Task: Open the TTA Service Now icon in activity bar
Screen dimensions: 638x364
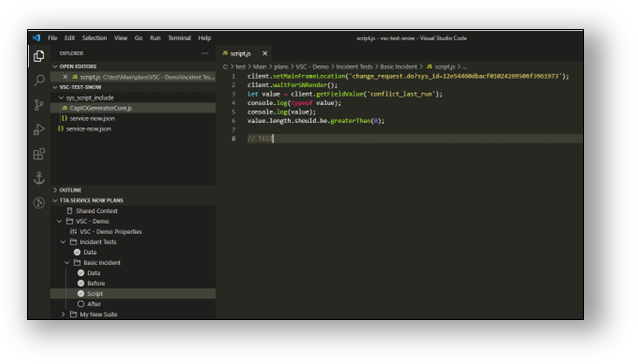Action: pyautogui.click(x=39, y=203)
